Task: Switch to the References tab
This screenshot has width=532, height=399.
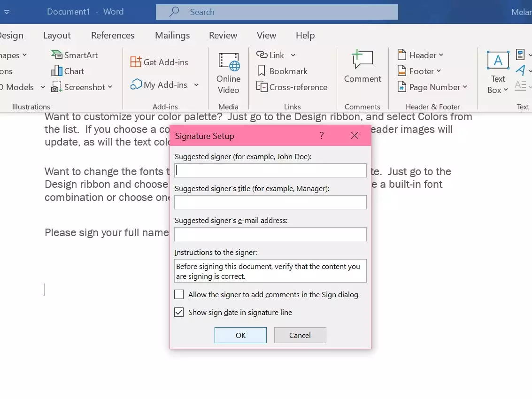Action: 113,36
